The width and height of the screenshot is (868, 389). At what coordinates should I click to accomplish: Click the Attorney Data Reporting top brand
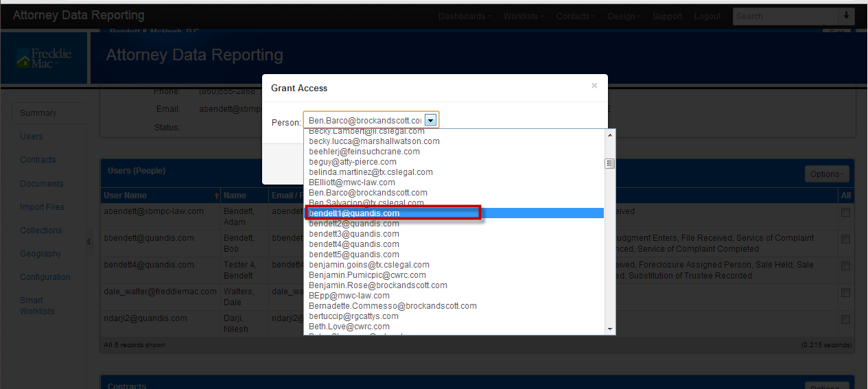[79, 15]
